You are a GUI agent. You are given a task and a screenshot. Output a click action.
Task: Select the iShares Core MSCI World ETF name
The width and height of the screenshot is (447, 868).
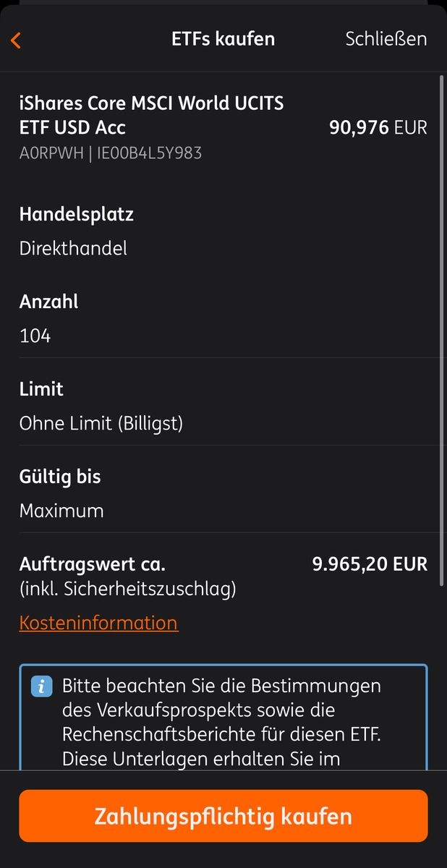tap(151, 115)
